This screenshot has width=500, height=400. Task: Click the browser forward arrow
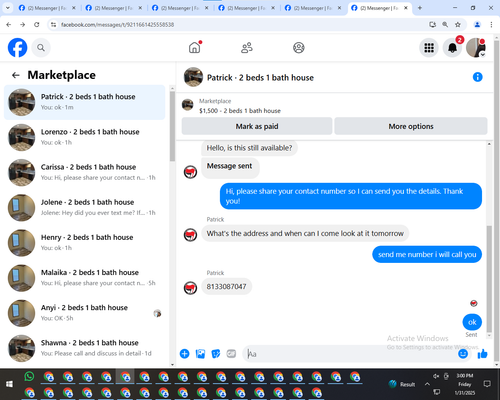click(22, 24)
